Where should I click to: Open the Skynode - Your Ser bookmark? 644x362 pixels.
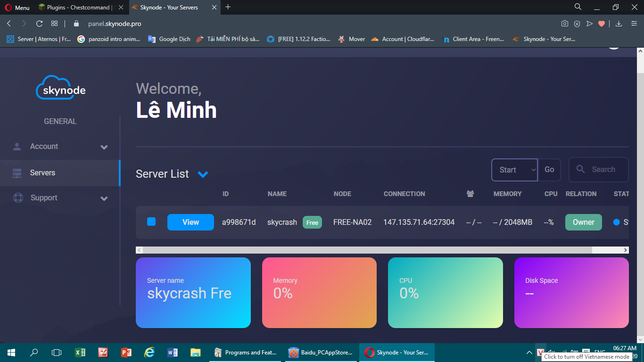(x=545, y=39)
